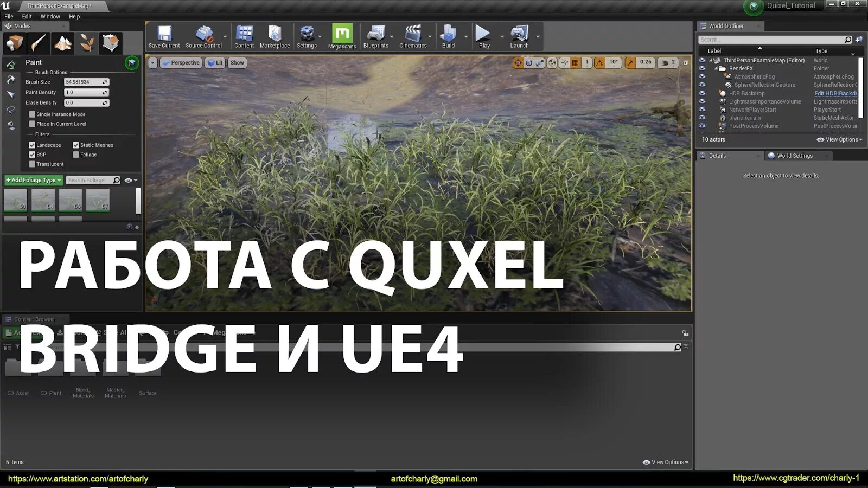Open the Marketplace from the toolbar
Viewport: 868px width, 488px height.
click(x=275, y=37)
